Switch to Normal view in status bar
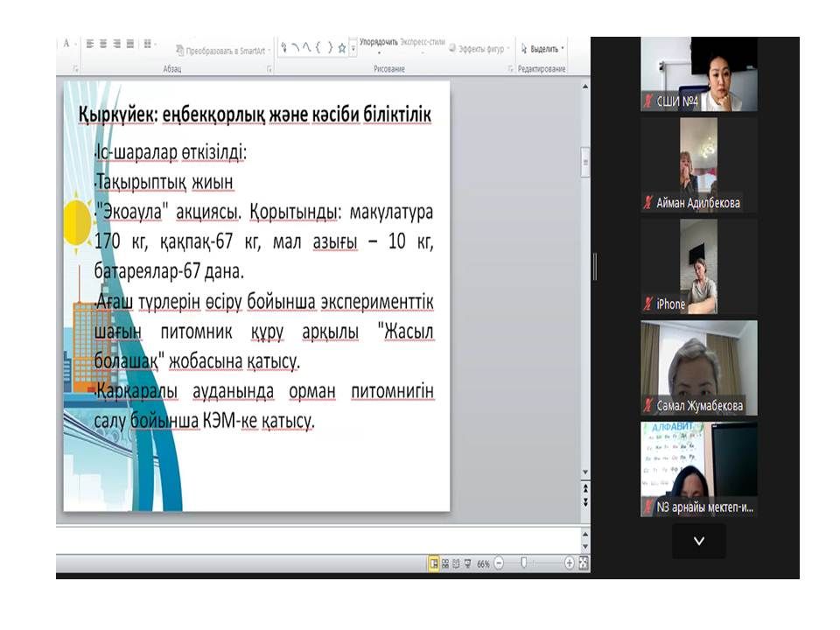This screenshot has width=840, height=630. (x=433, y=563)
